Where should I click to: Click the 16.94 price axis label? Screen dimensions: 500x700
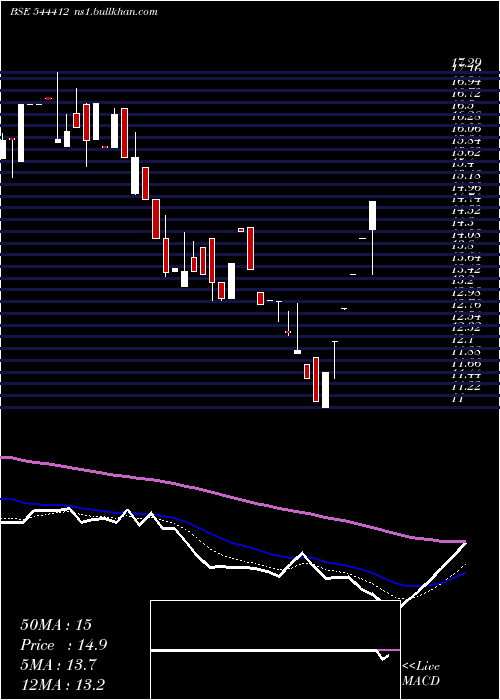click(466, 82)
